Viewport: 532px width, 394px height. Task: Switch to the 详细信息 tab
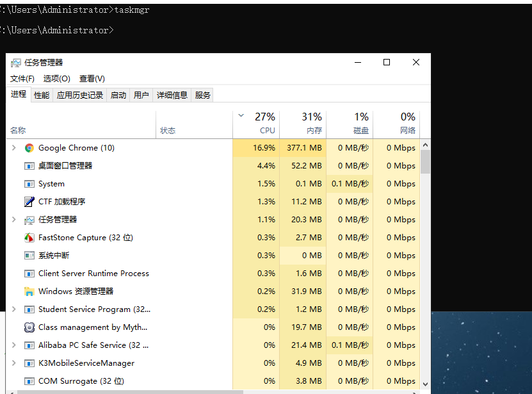click(172, 95)
